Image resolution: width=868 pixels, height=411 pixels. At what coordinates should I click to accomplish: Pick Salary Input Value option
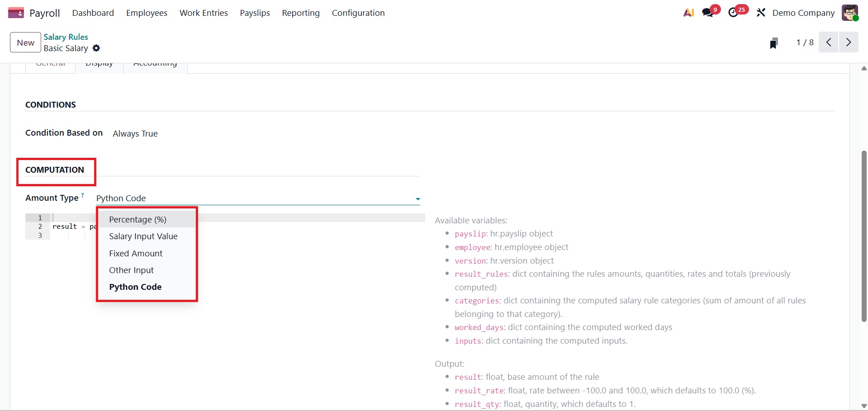pos(143,236)
